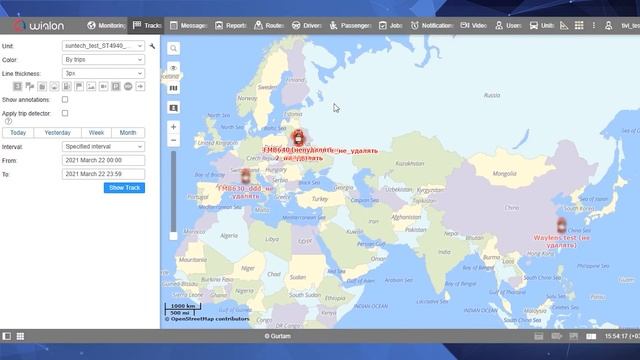The height and width of the screenshot is (360, 640).
Task: Open the Units tab
Action: point(542,25)
